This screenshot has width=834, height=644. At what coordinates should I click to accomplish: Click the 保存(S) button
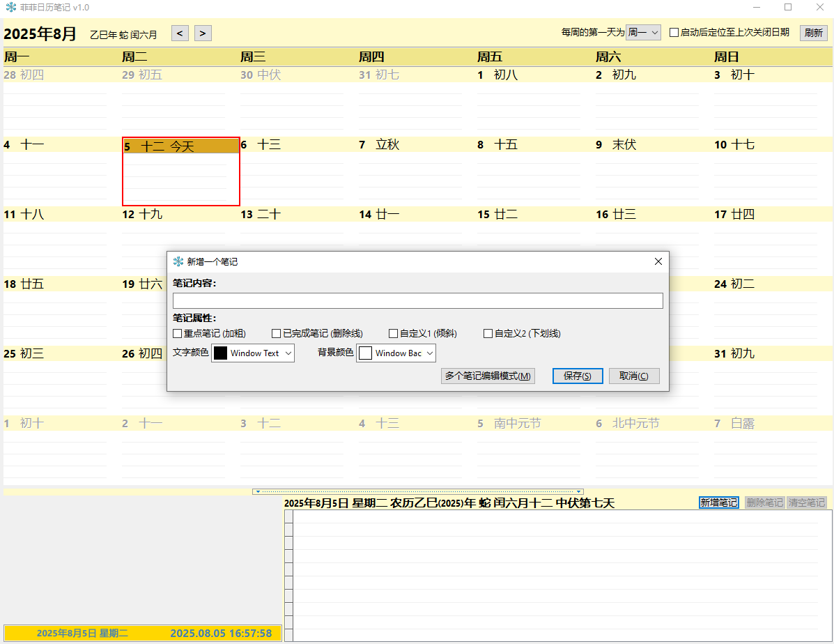578,376
